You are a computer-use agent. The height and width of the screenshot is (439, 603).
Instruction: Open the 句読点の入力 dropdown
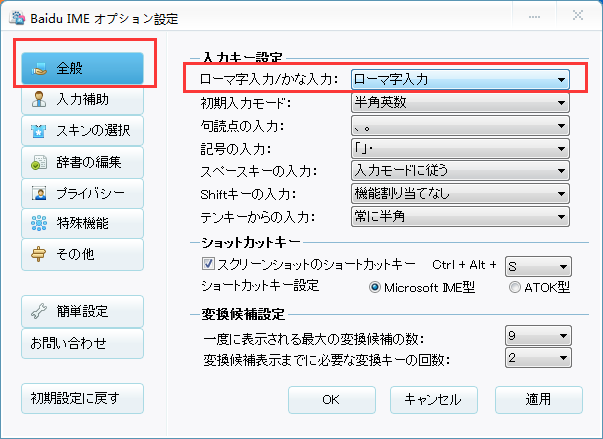[460, 126]
